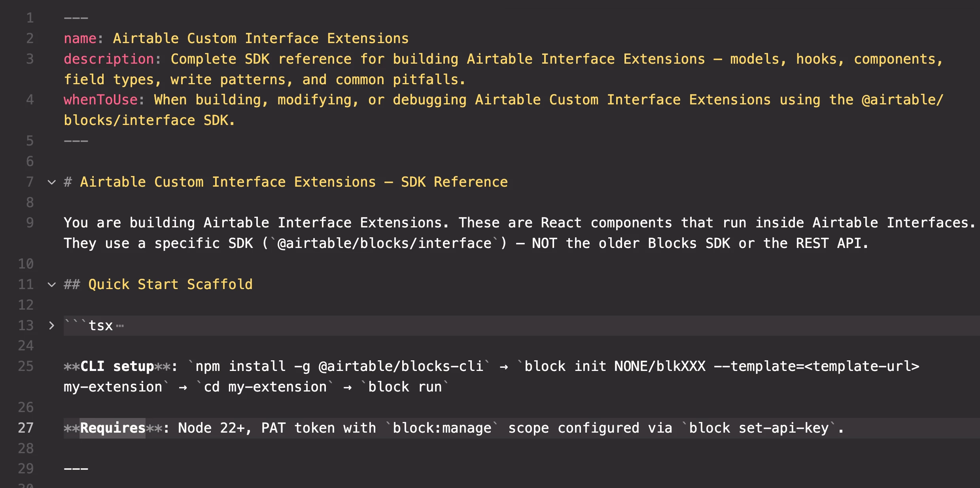The width and height of the screenshot is (980, 488).
Task: Click line number 13 in gutter
Action: (26, 325)
